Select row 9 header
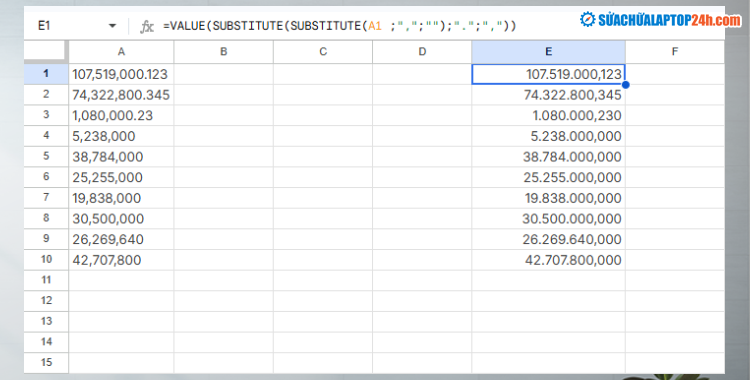 [46, 238]
